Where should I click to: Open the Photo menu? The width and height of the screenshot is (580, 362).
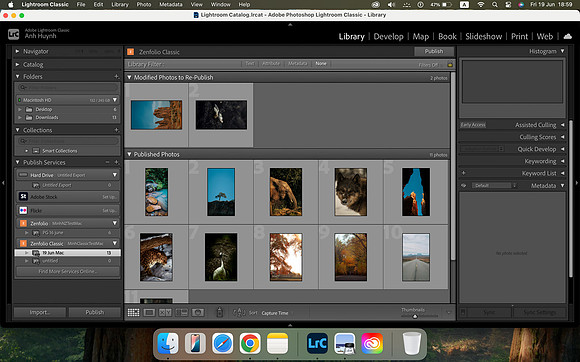(144, 5)
